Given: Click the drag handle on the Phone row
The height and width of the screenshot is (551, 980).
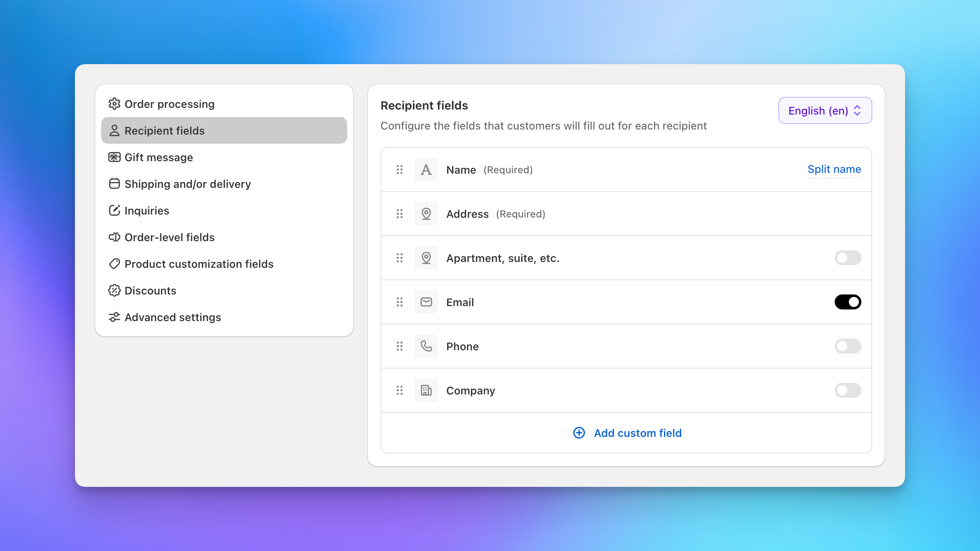Looking at the screenshot, I should click(x=400, y=346).
